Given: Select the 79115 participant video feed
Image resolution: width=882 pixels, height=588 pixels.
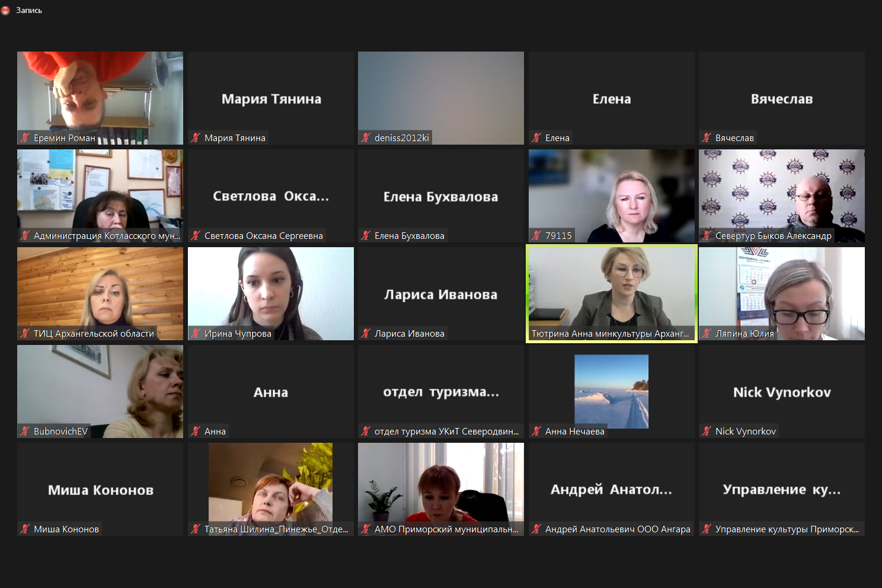Looking at the screenshot, I should 612,196.
